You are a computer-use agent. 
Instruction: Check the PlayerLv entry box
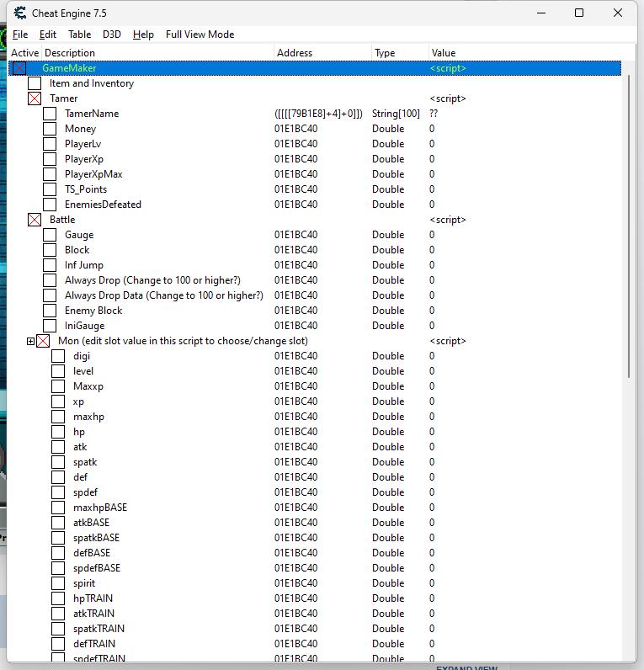(50, 144)
